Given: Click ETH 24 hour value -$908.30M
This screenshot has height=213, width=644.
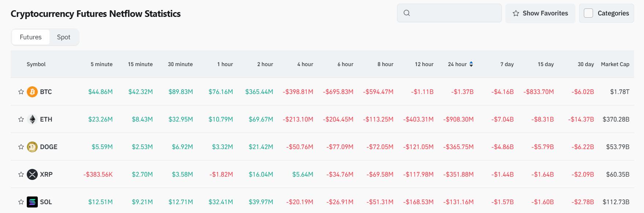Looking at the screenshot, I should (x=458, y=119).
